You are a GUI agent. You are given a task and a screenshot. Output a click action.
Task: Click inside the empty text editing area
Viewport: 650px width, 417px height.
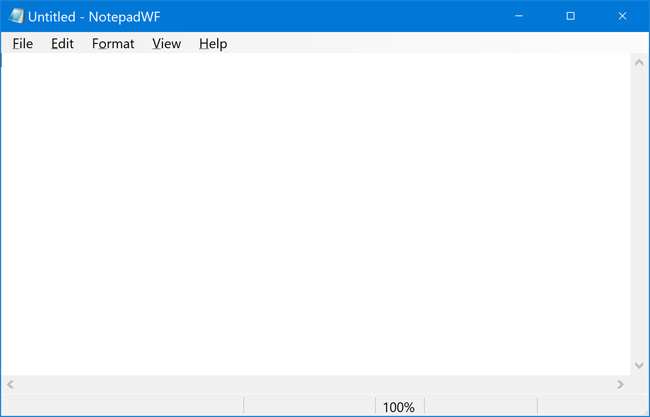point(315,210)
